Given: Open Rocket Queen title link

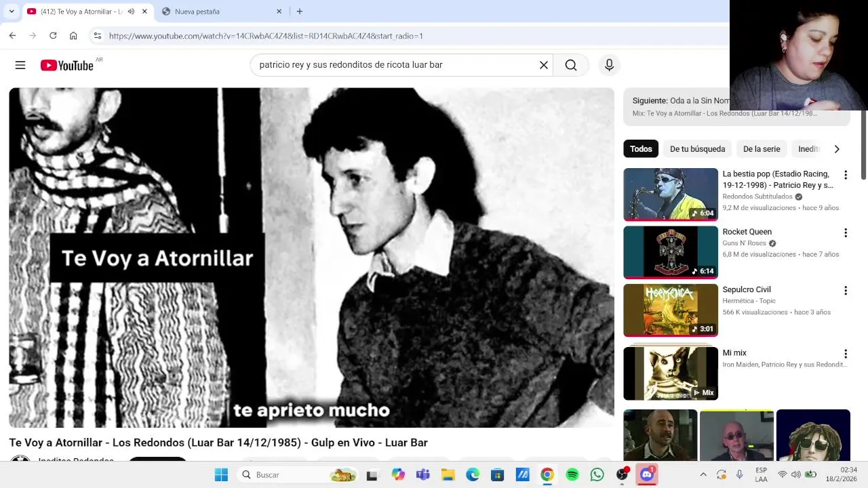Looking at the screenshot, I should tap(747, 232).
